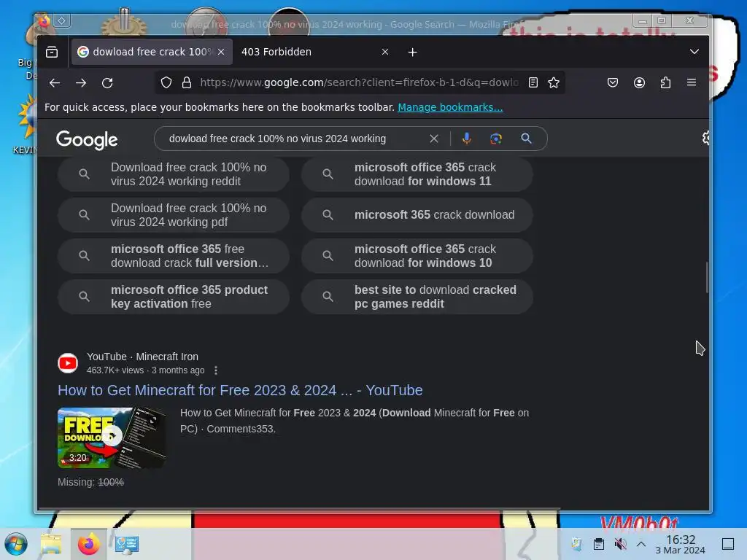This screenshot has height=560, width=747.
Task: Search 'best site to download cracked pc games reddit'
Action: pyautogui.click(x=417, y=297)
